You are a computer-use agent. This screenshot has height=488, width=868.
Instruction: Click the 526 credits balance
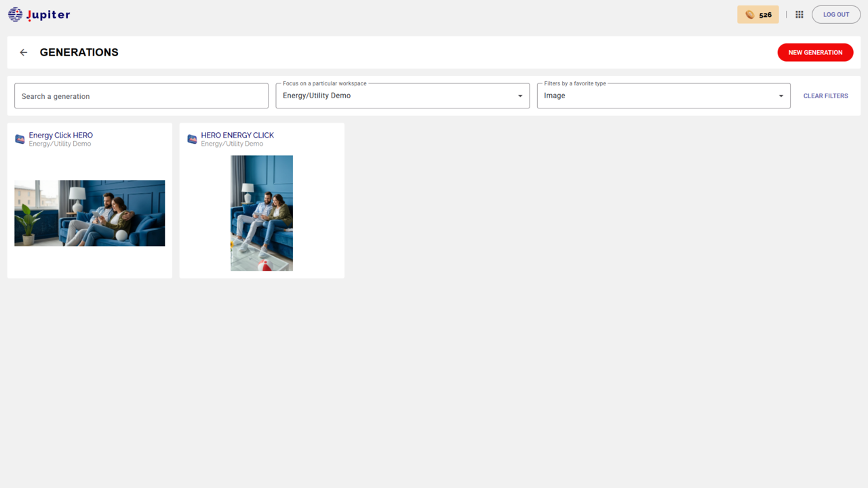click(x=765, y=14)
